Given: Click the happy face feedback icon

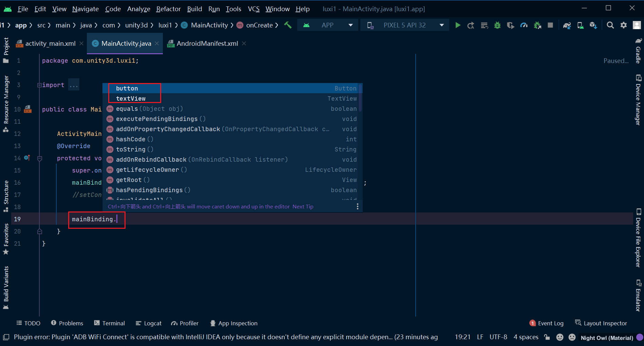Looking at the screenshot, I should 560,337.
